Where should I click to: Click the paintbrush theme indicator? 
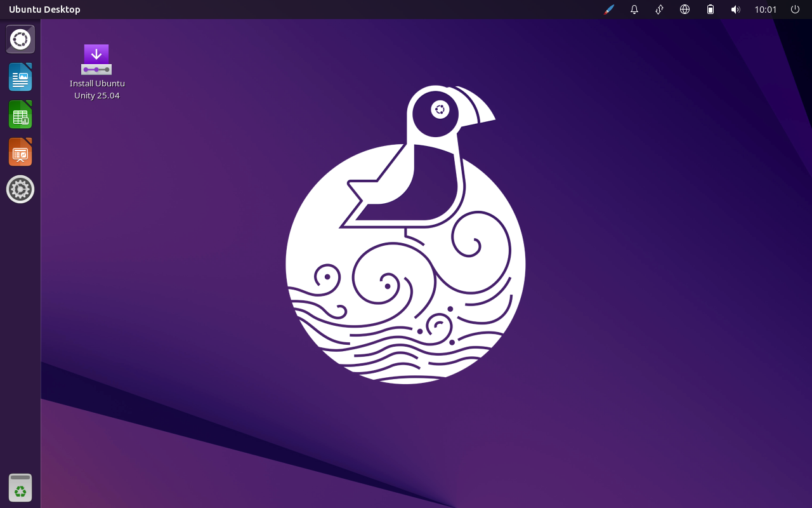pos(608,9)
